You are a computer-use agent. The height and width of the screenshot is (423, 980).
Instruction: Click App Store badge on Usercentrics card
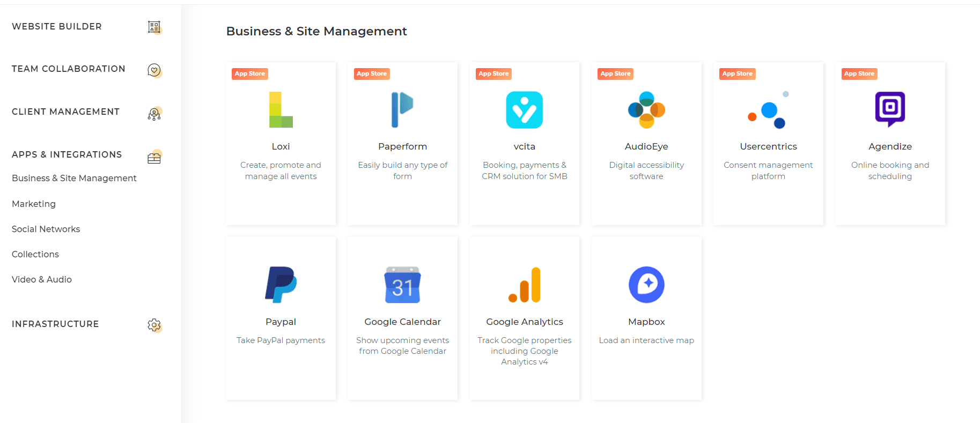coord(737,74)
